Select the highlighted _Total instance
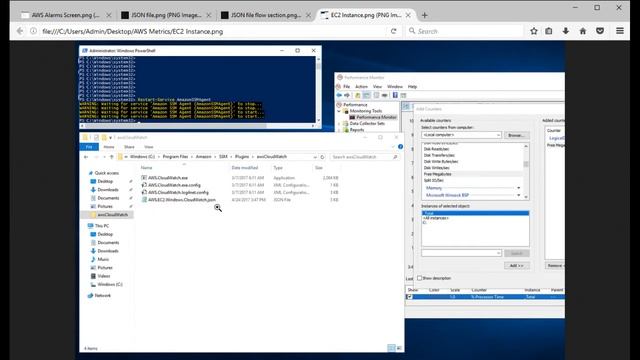 tap(475, 213)
